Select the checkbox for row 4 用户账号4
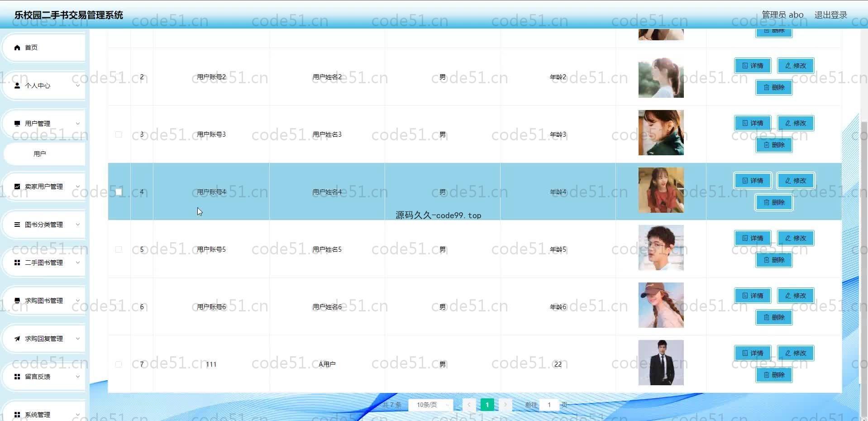Image resolution: width=868 pixels, height=421 pixels. pyautogui.click(x=119, y=192)
